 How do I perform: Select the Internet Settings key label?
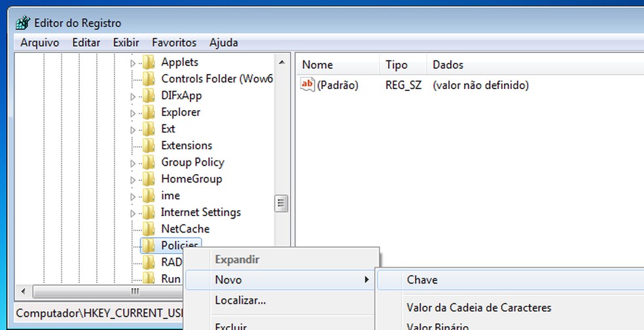click(x=200, y=212)
